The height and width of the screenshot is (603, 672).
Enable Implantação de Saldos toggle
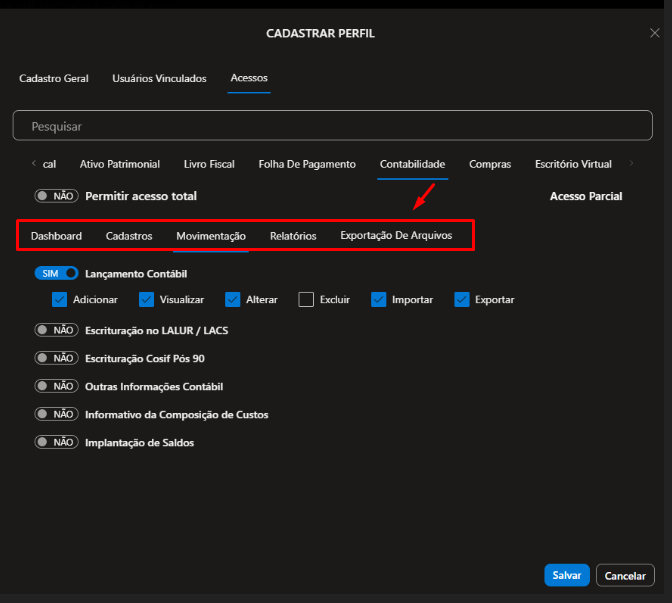pyautogui.click(x=56, y=442)
